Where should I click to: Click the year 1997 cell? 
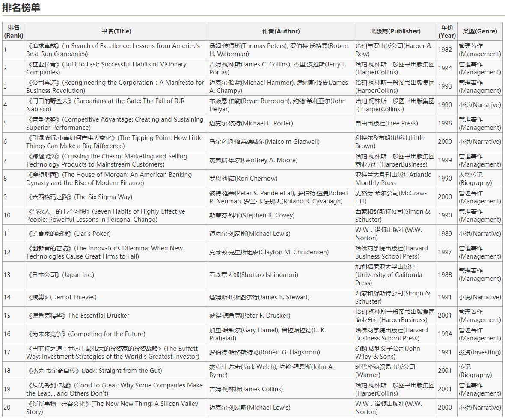[x=447, y=252]
